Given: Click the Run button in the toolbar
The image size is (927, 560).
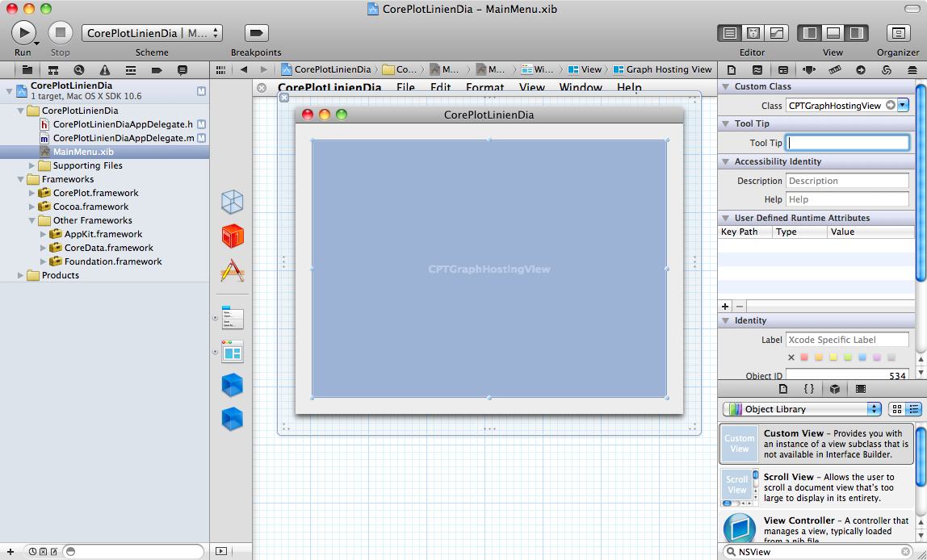Looking at the screenshot, I should (23, 33).
